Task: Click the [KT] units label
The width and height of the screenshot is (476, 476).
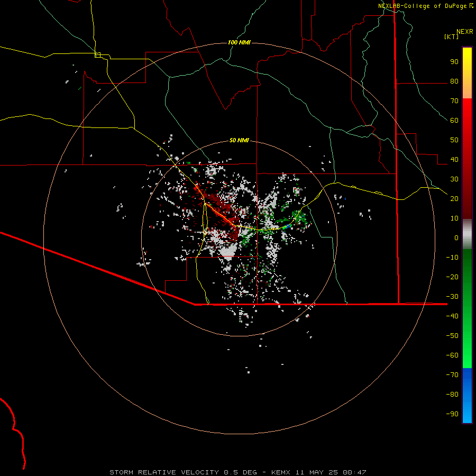Action: 451,36
